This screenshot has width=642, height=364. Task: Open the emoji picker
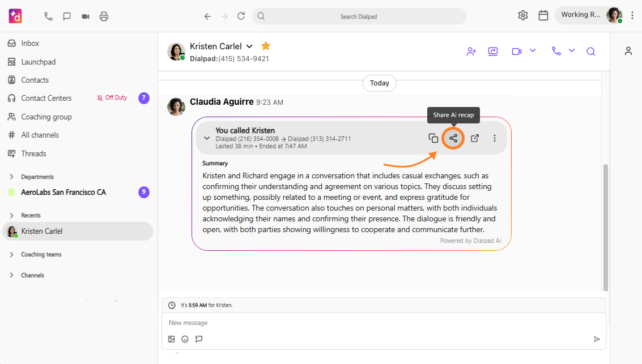coord(185,339)
